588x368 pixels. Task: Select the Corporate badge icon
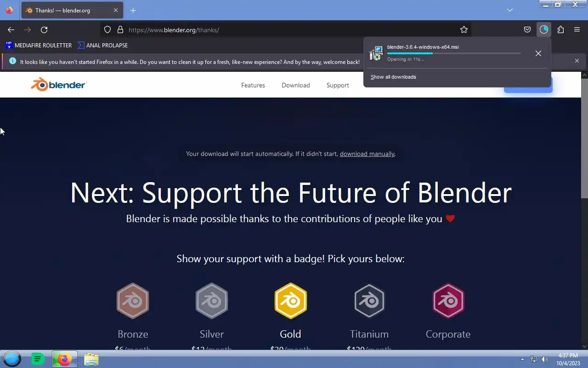448,301
